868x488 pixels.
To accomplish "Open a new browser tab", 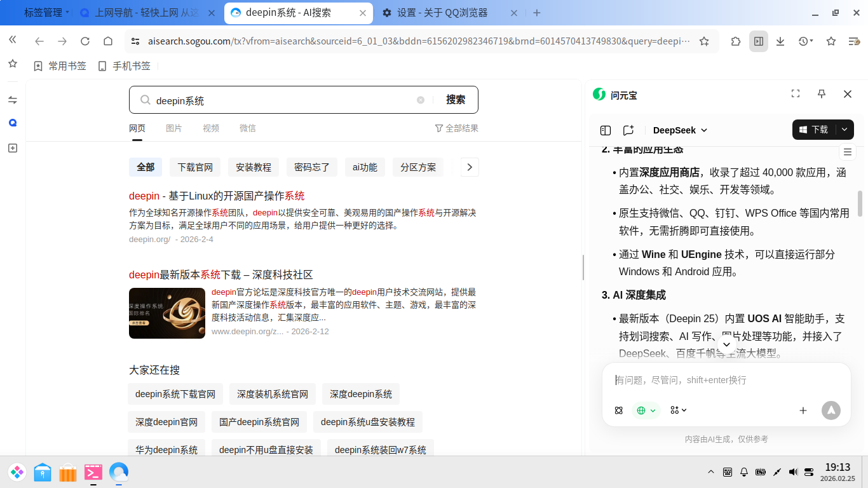I will pos(537,13).
